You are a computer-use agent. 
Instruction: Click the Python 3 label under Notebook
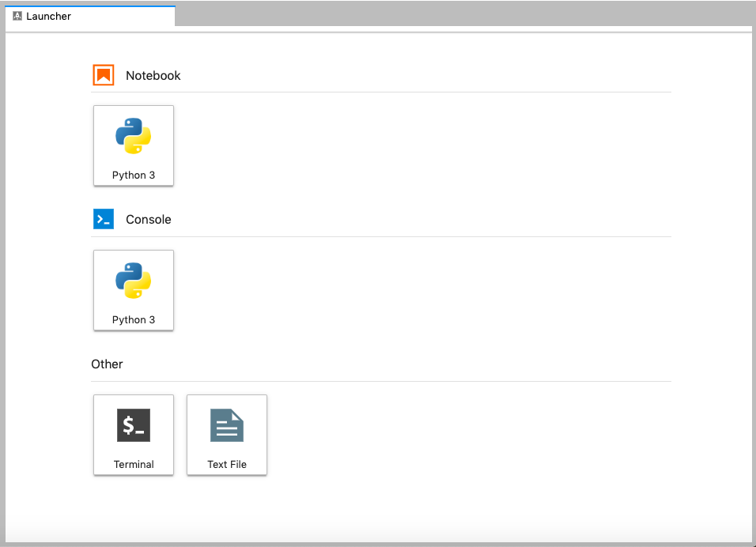pos(134,175)
